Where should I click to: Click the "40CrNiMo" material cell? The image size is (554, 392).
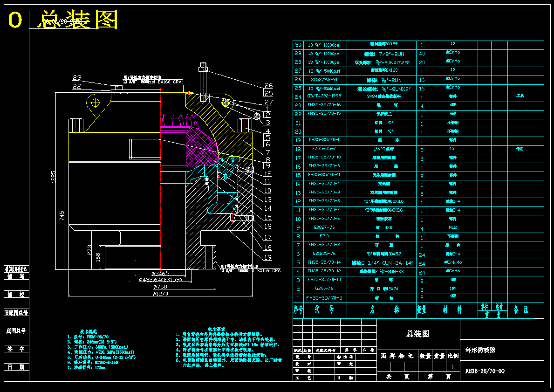pos(452,262)
